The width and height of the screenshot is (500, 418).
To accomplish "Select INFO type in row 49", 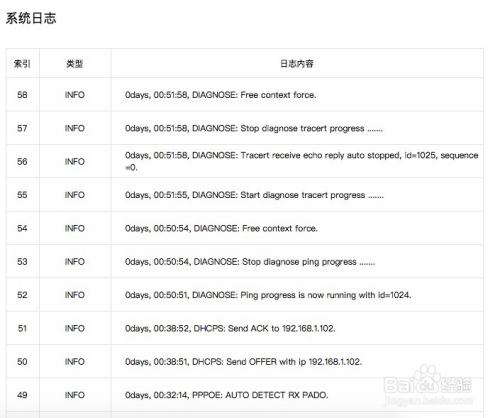I will click(75, 395).
